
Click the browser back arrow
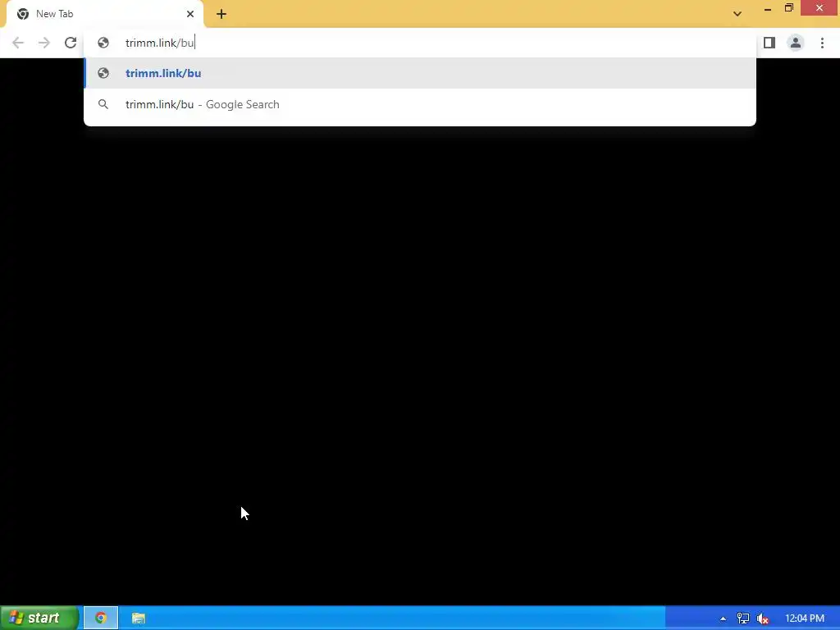(x=18, y=43)
